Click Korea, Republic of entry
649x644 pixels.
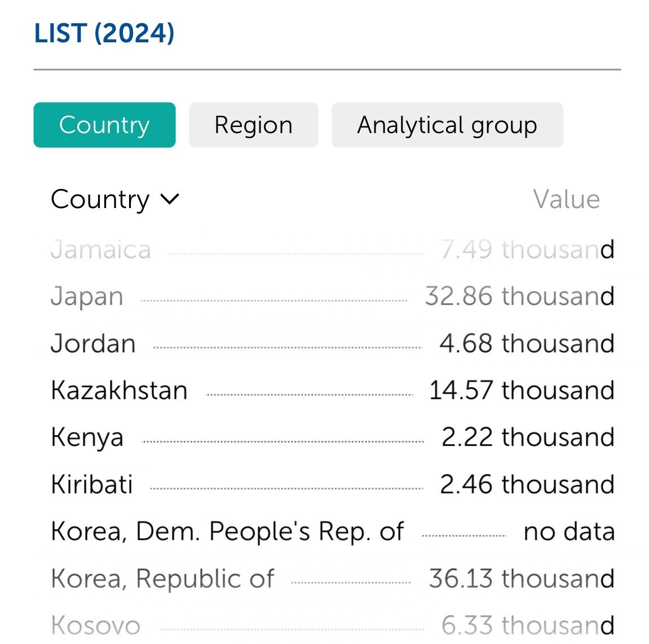coord(162,578)
